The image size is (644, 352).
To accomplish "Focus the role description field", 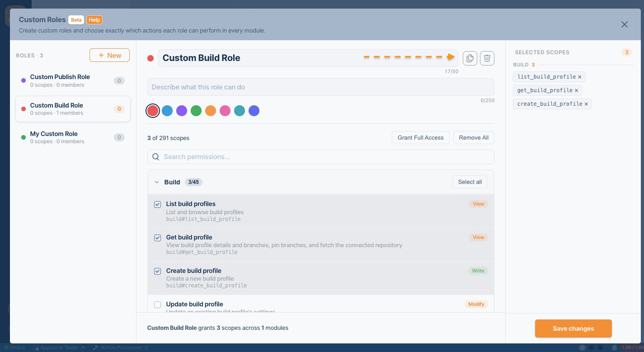I will pyautogui.click(x=321, y=87).
